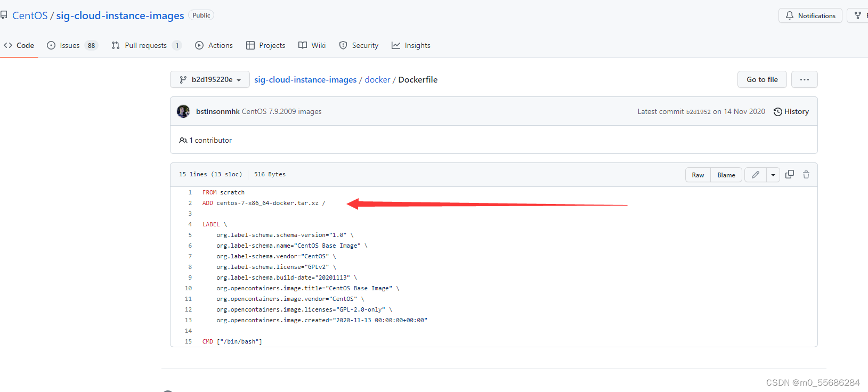Viewport: 868px width, 392px height.
Task: Click the CMD ["/bin/bash"] line
Action: [232, 341]
